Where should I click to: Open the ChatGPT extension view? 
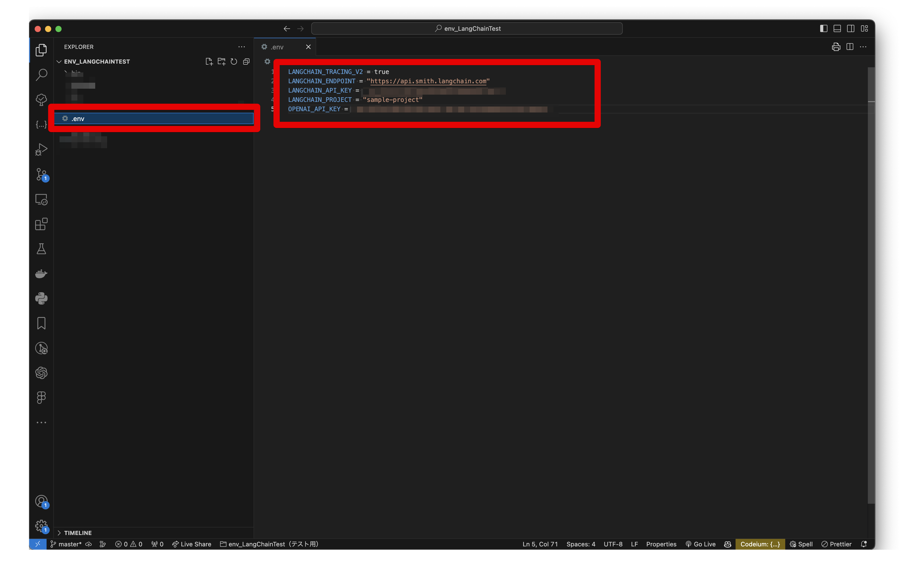click(41, 373)
